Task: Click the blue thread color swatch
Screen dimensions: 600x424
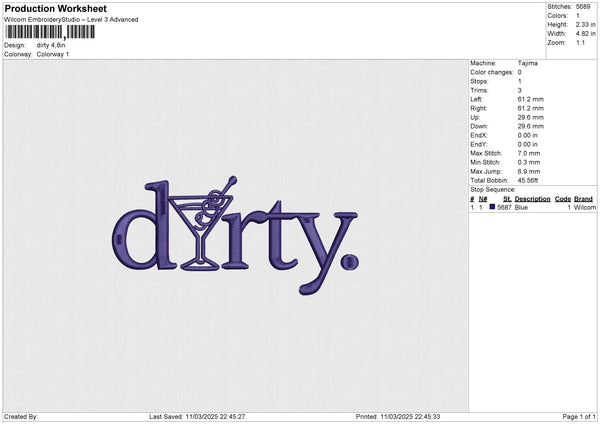Action: coord(492,207)
